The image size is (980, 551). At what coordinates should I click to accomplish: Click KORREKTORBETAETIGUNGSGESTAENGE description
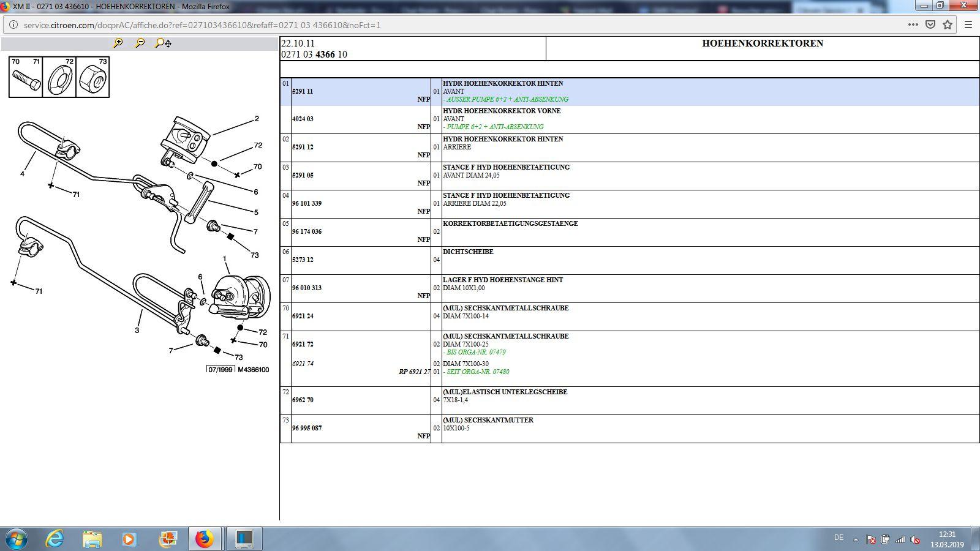pyautogui.click(x=510, y=223)
